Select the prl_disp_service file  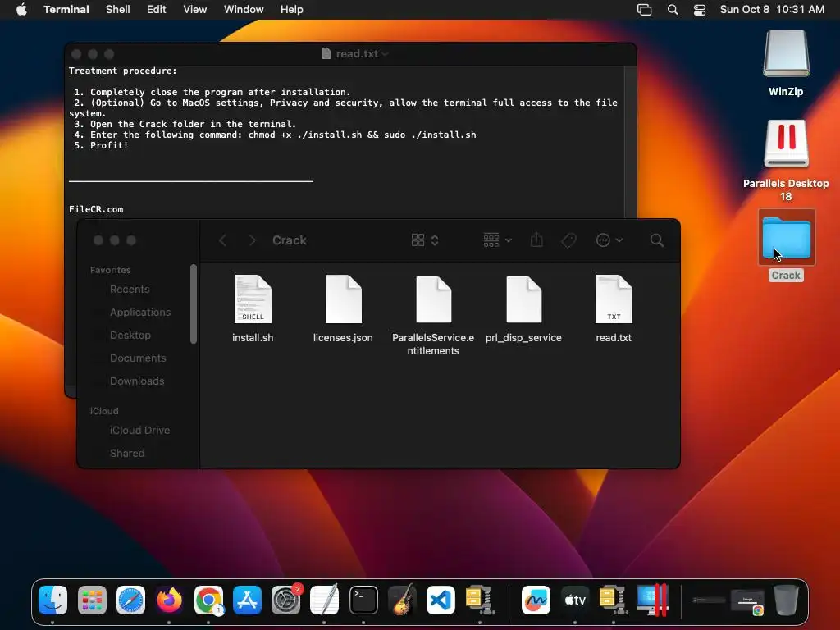coord(523,299)
